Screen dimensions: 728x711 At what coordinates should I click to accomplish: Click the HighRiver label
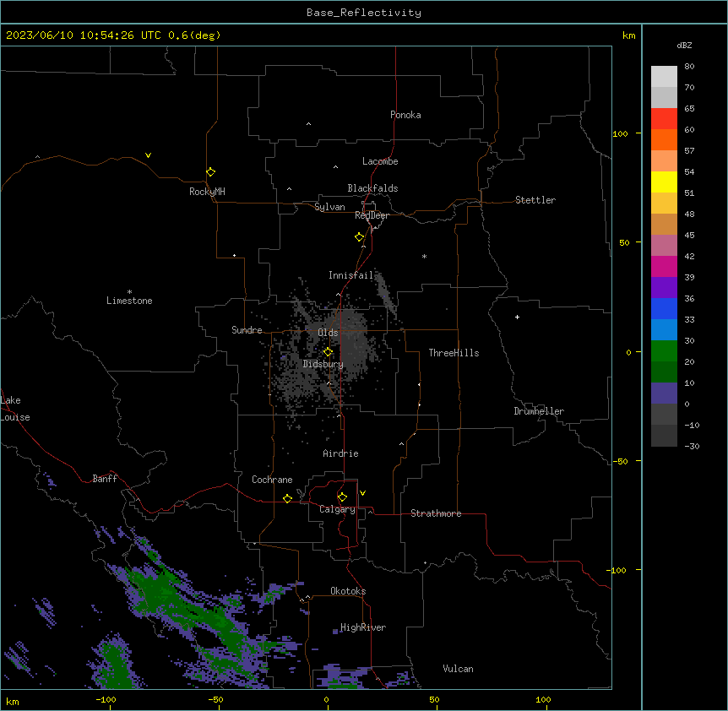click(363, 627)
